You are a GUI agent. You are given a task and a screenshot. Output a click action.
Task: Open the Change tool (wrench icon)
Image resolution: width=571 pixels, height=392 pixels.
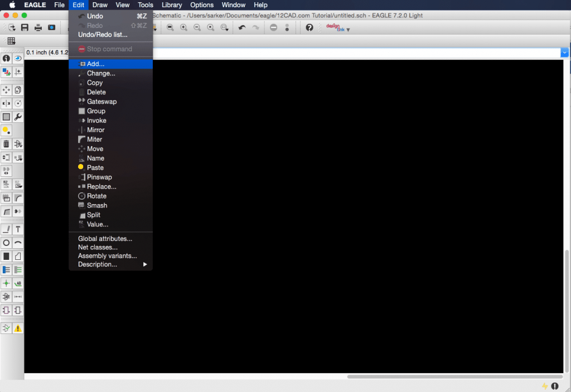point(18,117)
